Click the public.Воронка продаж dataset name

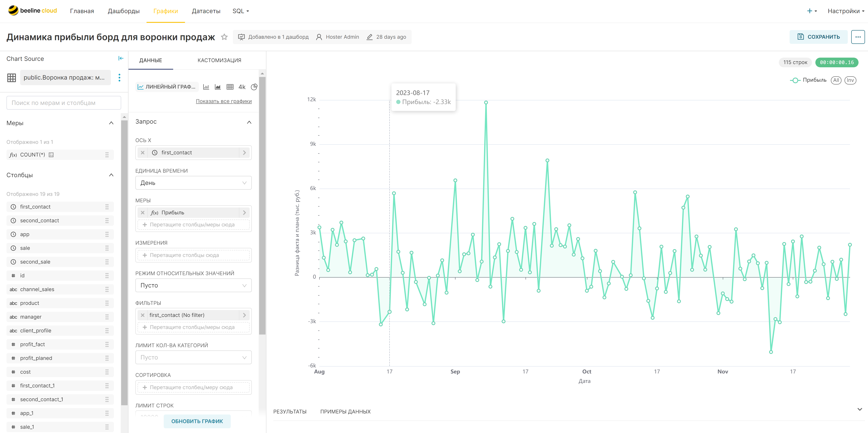65,78
